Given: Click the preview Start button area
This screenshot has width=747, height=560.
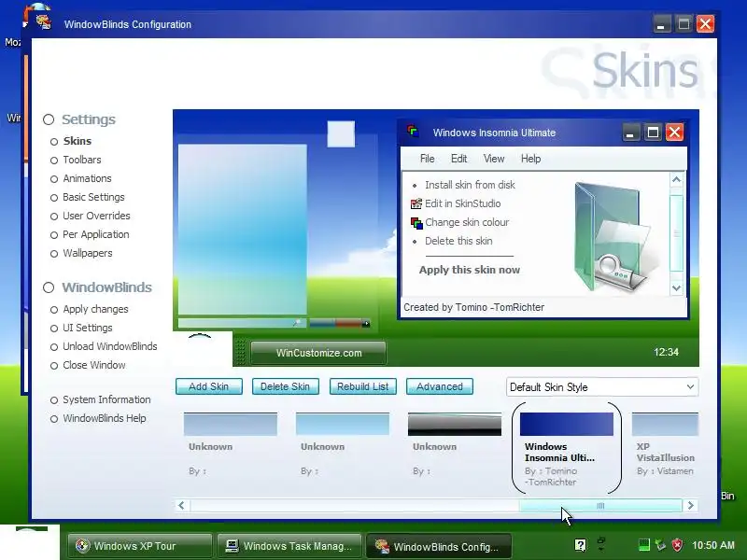Looking at the screenshot, I should tap(203, 349).
